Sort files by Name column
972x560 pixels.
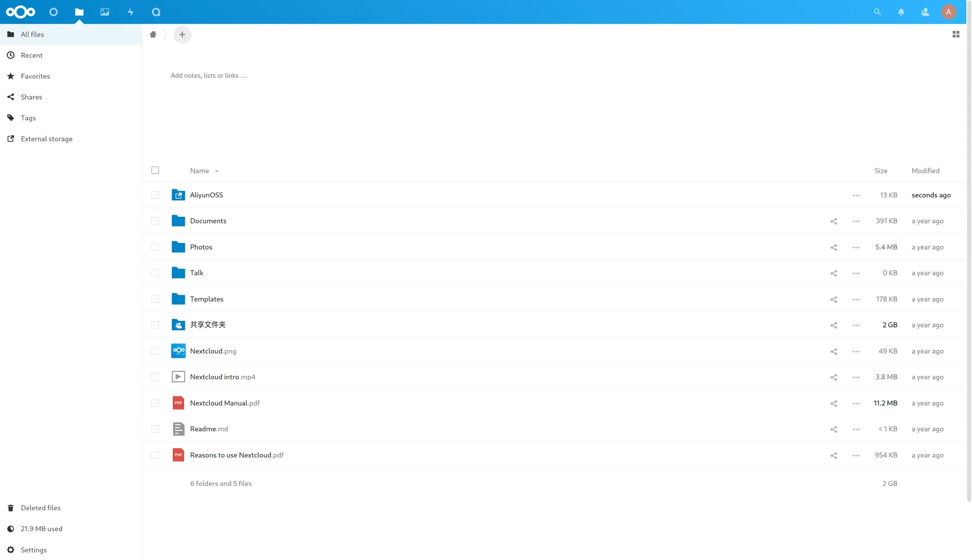200,171
